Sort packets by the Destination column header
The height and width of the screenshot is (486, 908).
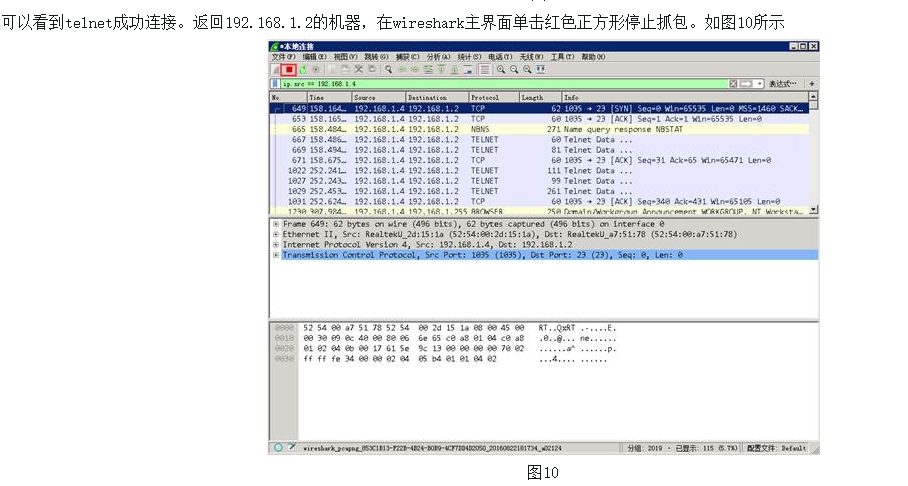pyautogui.click(x=437, y=97)
